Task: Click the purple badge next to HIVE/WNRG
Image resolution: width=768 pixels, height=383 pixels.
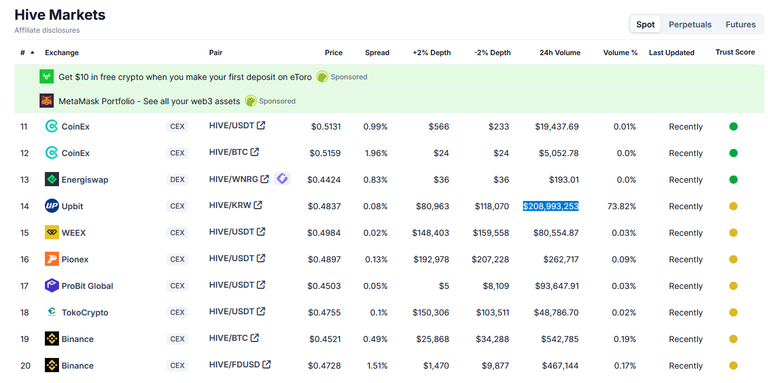Action: point(282,179)
